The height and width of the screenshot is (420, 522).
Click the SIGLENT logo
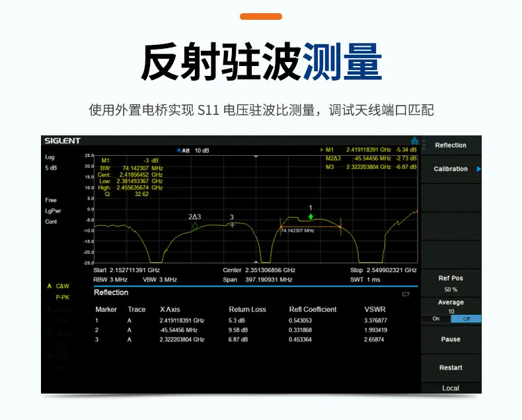(63, 141)
